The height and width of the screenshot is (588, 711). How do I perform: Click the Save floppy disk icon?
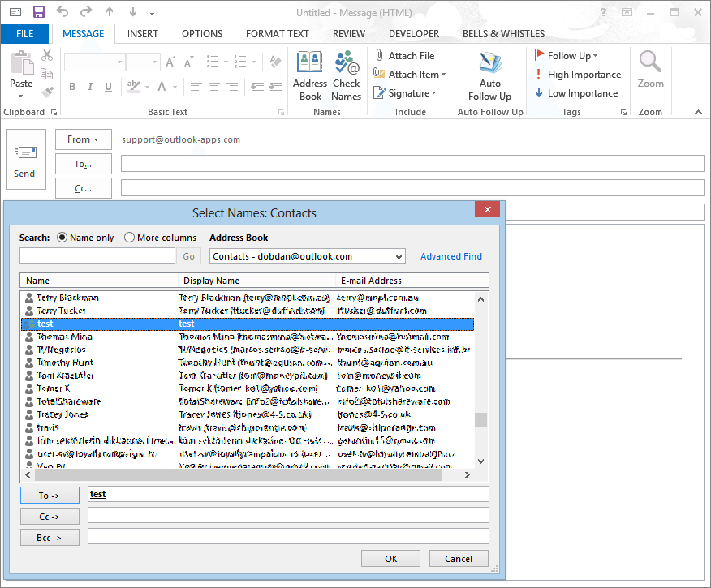coord(39,12)
